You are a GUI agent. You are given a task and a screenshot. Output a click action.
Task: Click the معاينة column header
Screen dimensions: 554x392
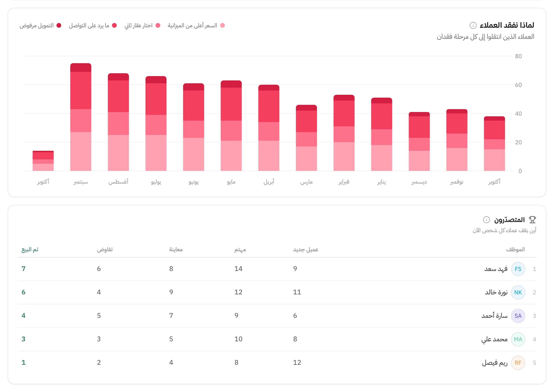[x=176, y=249]
